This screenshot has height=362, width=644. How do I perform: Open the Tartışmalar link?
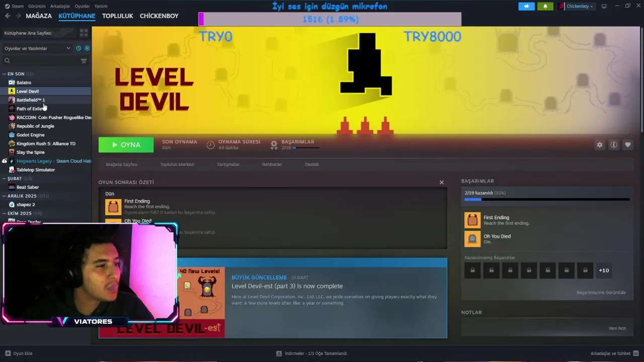coord(228,164)
